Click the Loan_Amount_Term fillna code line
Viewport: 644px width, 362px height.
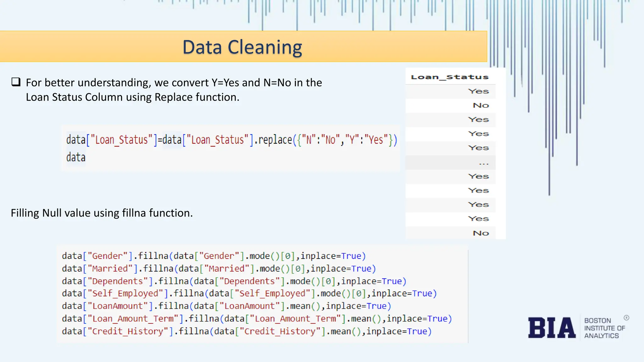pyautogui.click(x=257, y=319)
